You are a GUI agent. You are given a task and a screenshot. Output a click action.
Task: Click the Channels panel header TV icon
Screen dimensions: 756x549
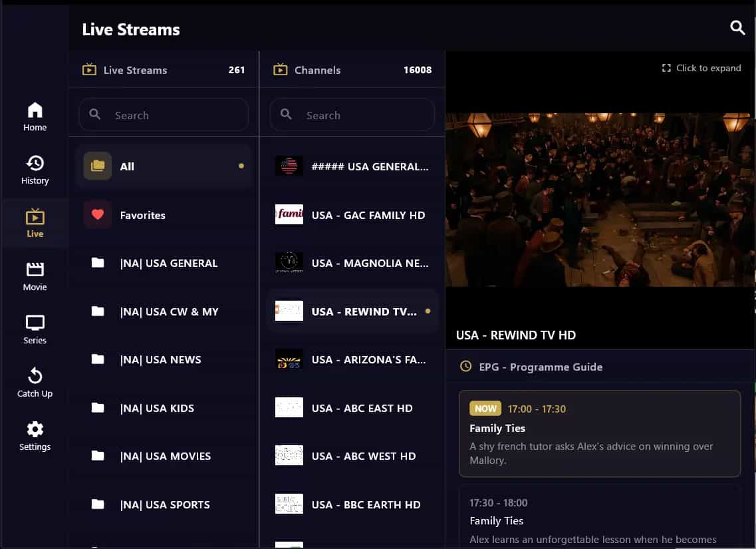point(280,69)
